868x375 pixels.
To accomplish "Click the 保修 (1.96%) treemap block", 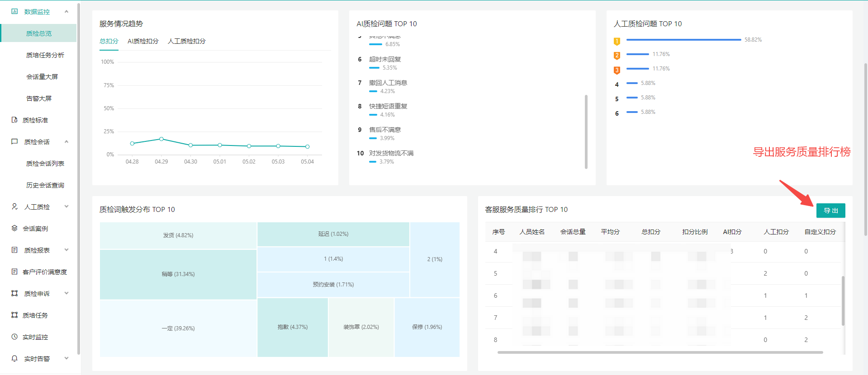I will 427,327.
